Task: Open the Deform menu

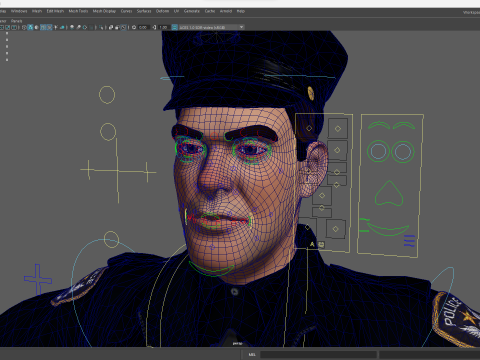Action: click(x=162, y=11)
